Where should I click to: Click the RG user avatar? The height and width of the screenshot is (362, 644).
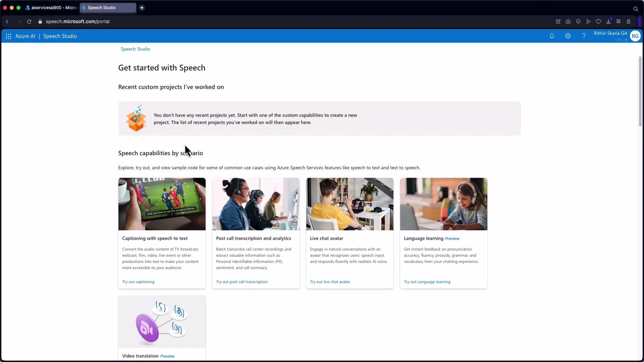(635, 36)
